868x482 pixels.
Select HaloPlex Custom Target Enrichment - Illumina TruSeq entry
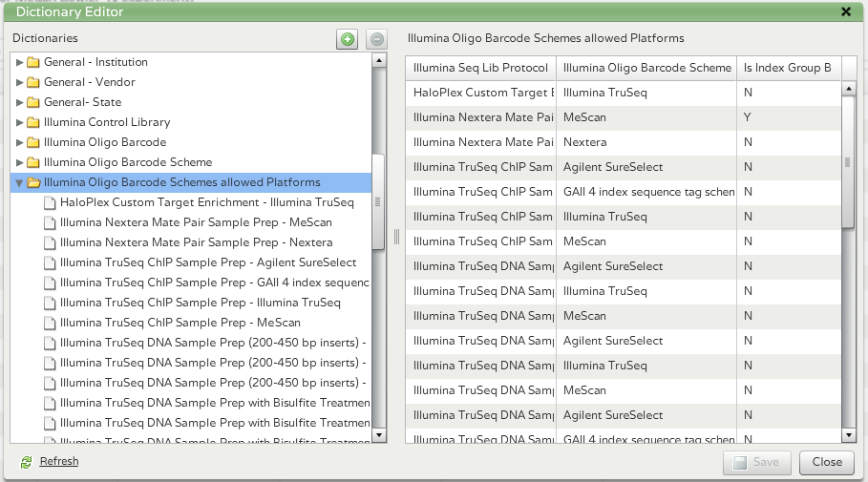click(207, 202)
